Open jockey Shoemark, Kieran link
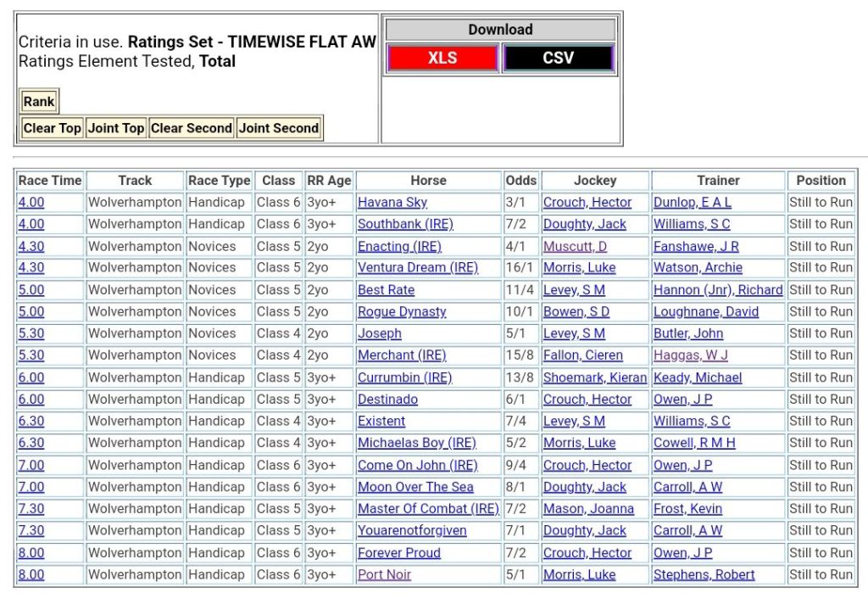 [x=594, y=377]
